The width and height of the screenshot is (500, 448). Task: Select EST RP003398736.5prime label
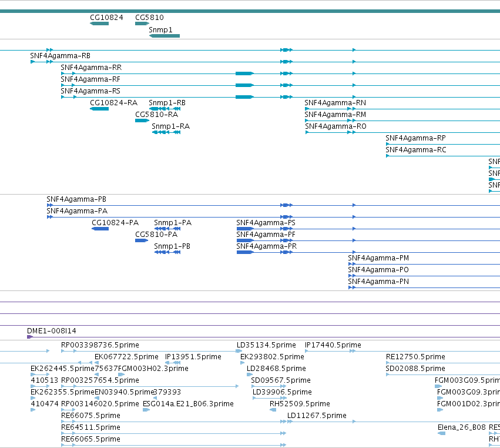coord(100,345)
